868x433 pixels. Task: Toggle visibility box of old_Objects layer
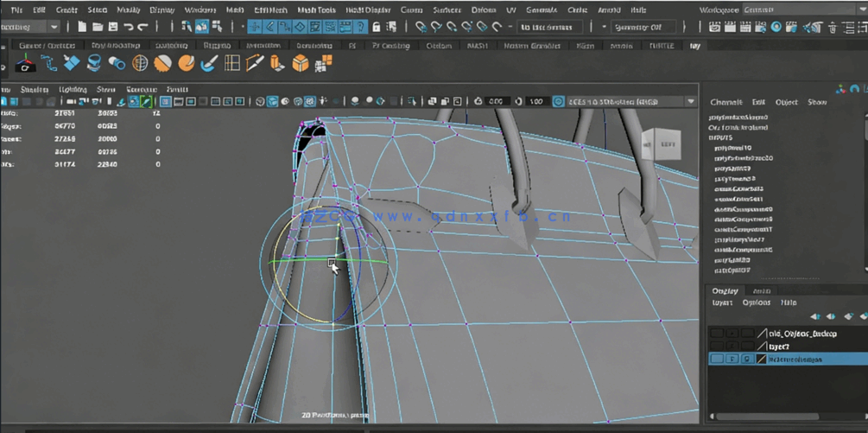[x=717, y=334]
